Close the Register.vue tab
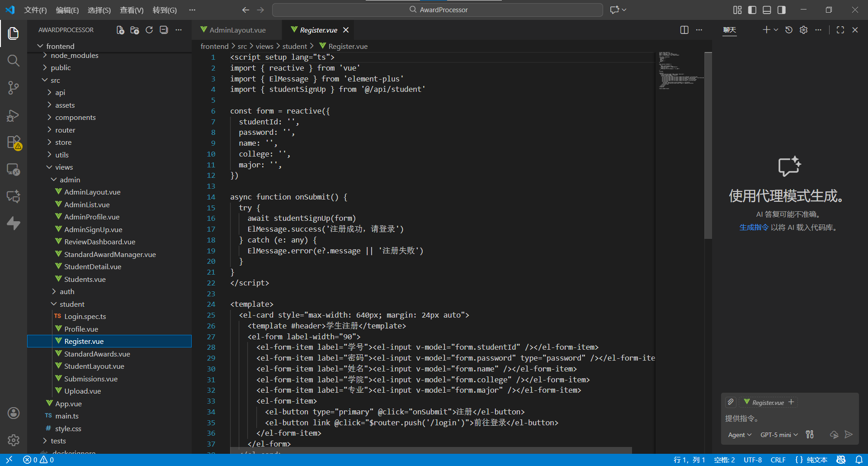 click(346, 30)
